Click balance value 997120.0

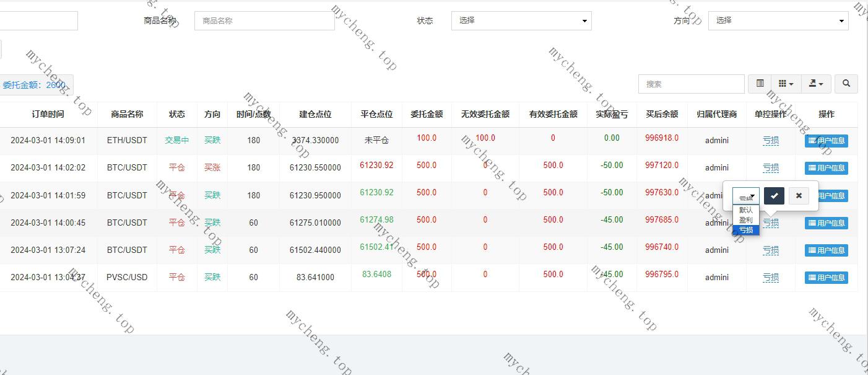662,165
